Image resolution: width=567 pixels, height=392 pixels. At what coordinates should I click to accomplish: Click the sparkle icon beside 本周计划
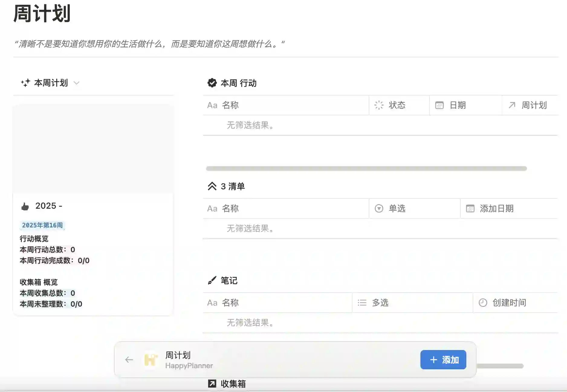click(25, 83)
